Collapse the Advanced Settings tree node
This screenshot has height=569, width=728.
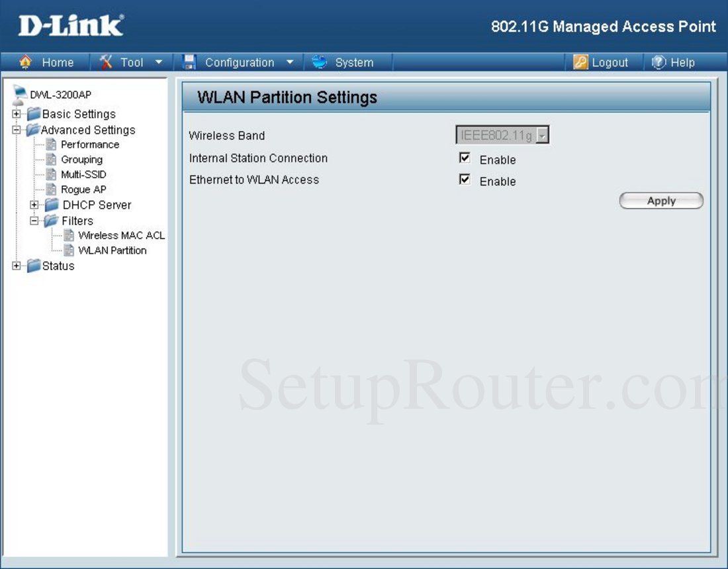[x=16, y=130]
